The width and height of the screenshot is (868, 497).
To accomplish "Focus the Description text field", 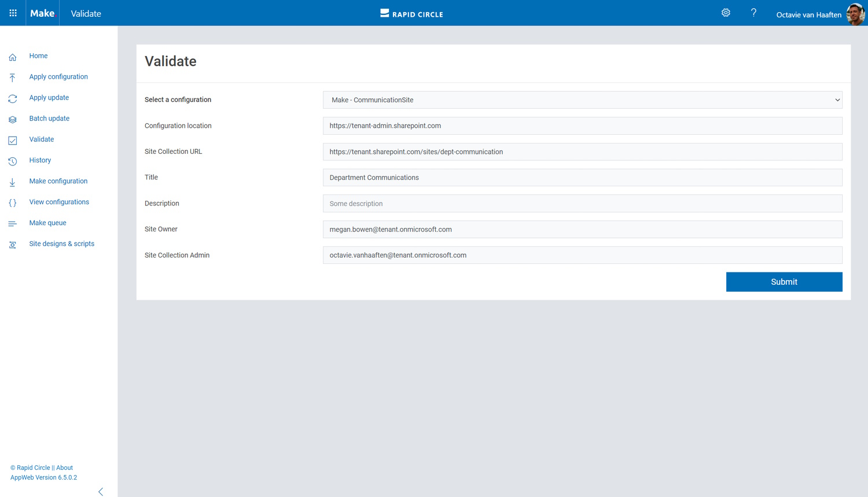I will 582,204.
